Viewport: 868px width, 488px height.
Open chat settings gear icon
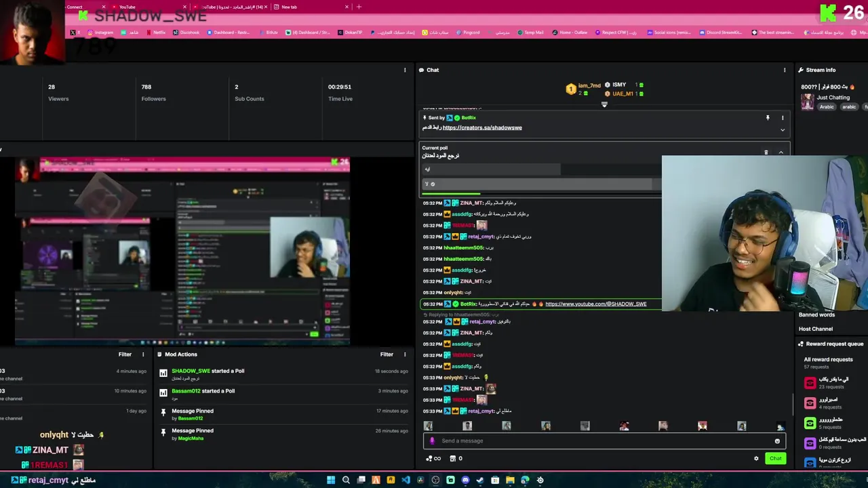tap(756, 458)
